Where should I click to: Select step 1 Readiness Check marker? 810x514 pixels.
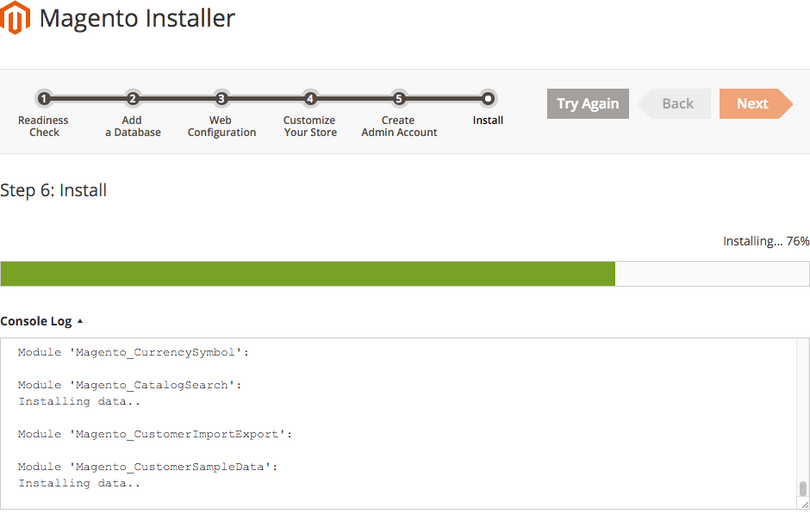[44, 98]
